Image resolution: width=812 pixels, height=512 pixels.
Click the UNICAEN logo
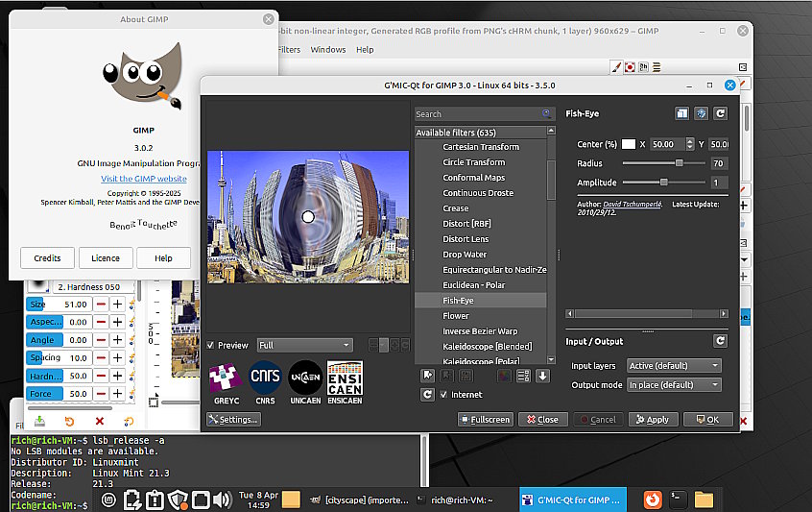305,383
